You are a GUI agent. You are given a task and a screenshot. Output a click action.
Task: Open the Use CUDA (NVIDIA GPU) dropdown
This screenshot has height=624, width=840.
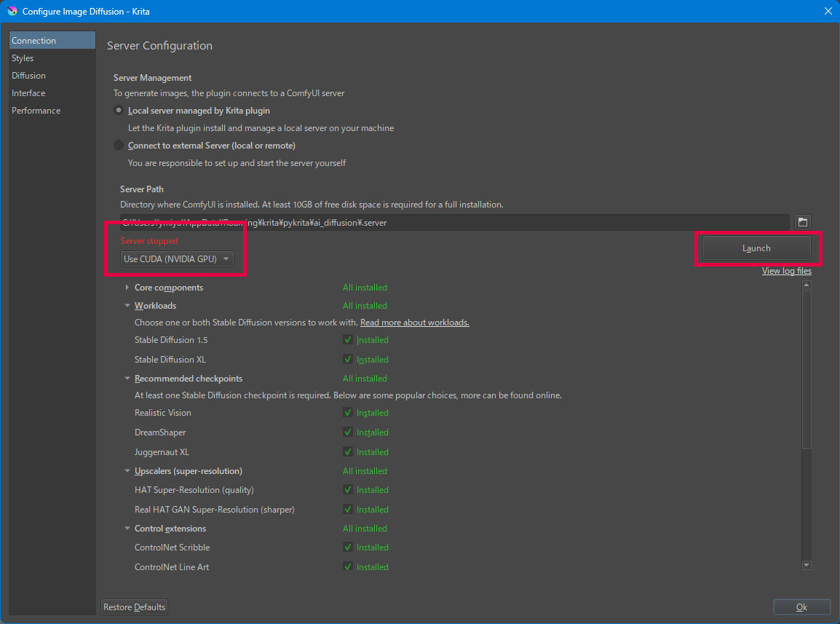click(177, 259)
